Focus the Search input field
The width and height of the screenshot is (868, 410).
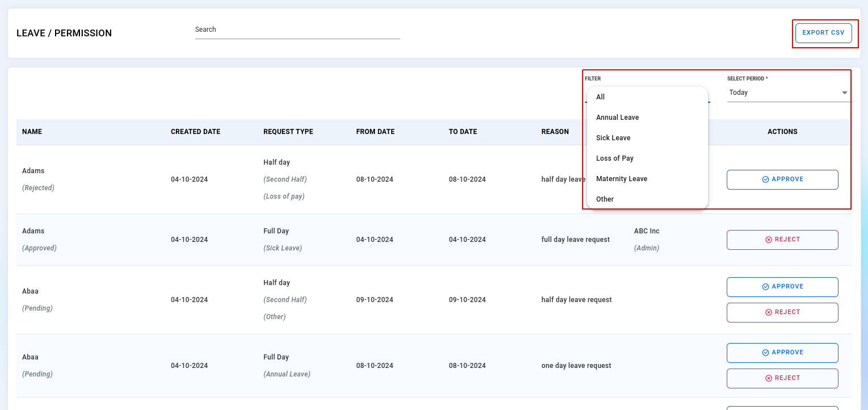click(297, 30)
